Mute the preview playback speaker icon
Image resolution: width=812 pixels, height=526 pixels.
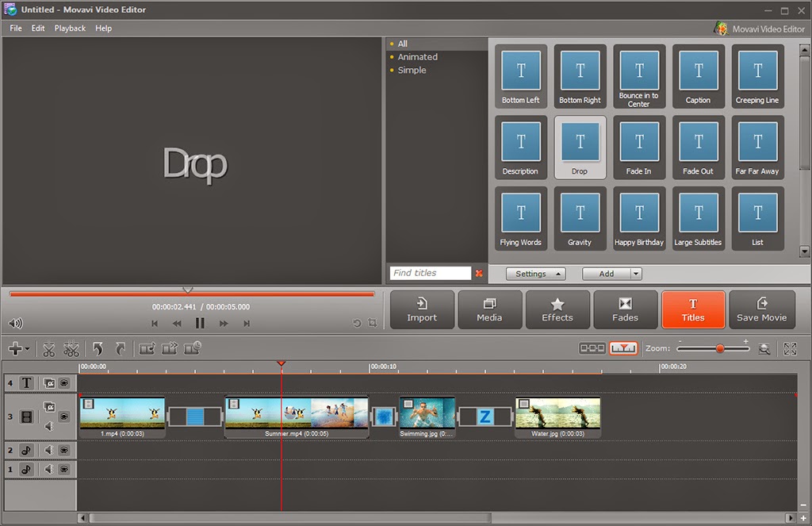13,323
